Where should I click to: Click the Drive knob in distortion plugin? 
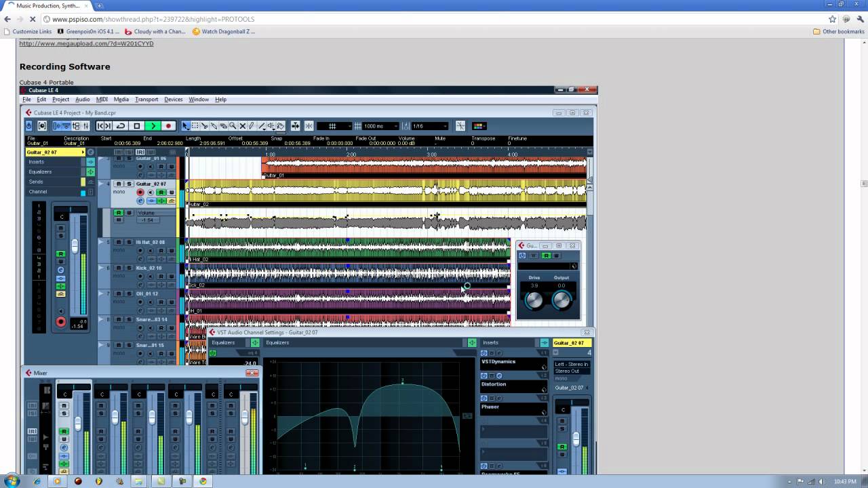(534, 300)
